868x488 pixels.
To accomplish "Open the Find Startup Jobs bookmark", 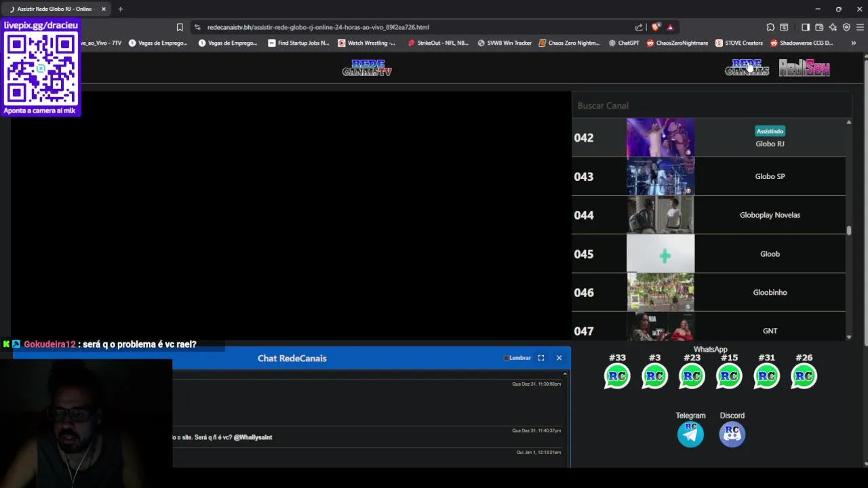I will tap(298, 43).
